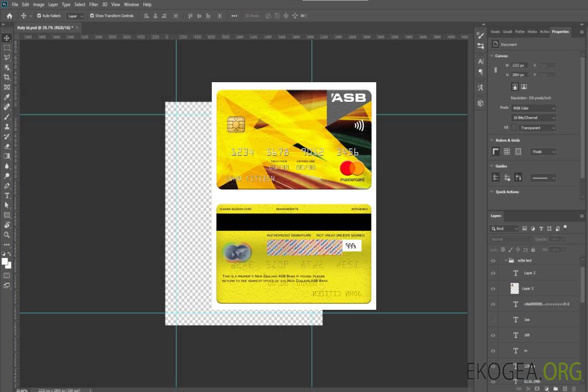
Task: Click the foreground color swatch
Action: coord(5,262)
